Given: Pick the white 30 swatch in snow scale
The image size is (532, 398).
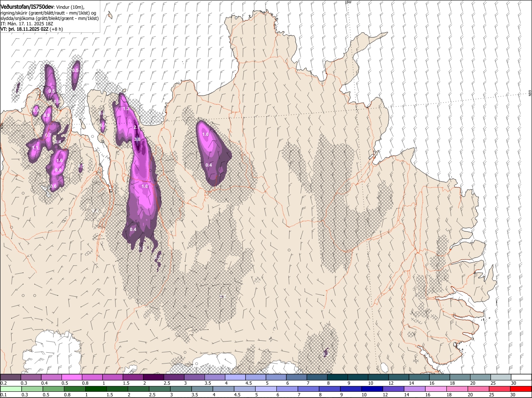Looking at the screenshot, I should [521, 377].
